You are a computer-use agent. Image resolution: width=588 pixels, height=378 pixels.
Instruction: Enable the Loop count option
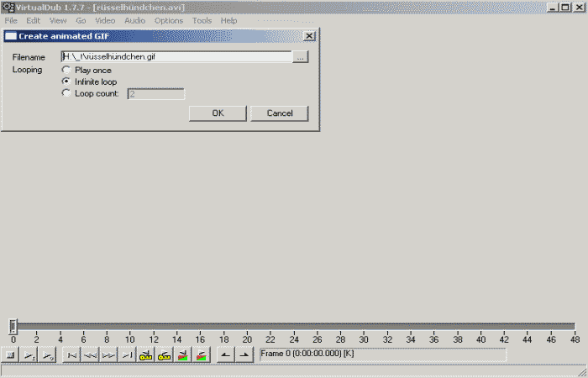click(x=66, y=94)
